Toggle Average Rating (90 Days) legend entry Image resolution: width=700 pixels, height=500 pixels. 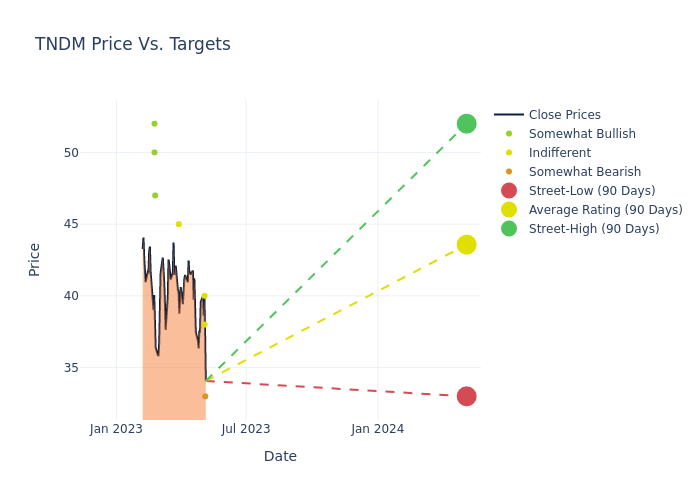tap(605, 210)
